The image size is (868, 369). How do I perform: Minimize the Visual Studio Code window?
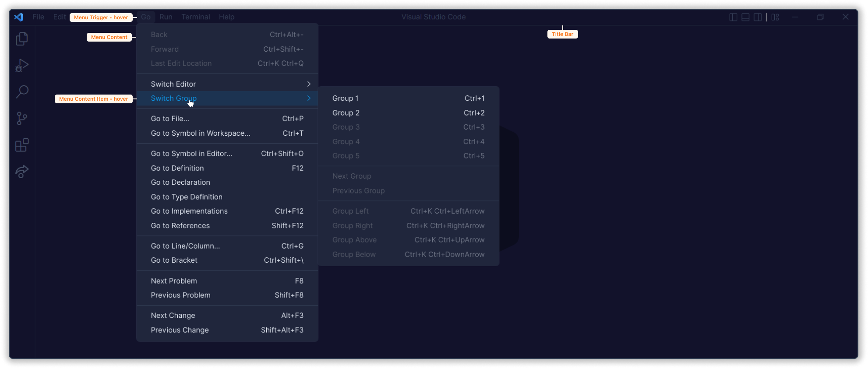tap(795, 17)
